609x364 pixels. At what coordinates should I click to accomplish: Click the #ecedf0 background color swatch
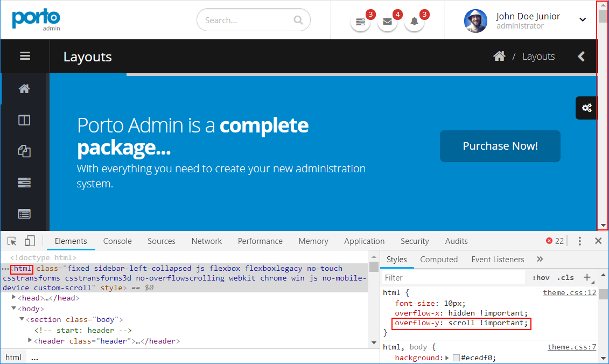[457, 358]
